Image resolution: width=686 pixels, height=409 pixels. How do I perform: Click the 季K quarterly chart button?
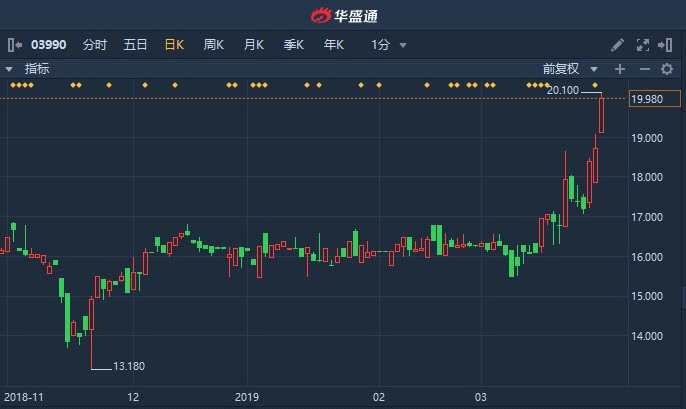pos(294,45)
